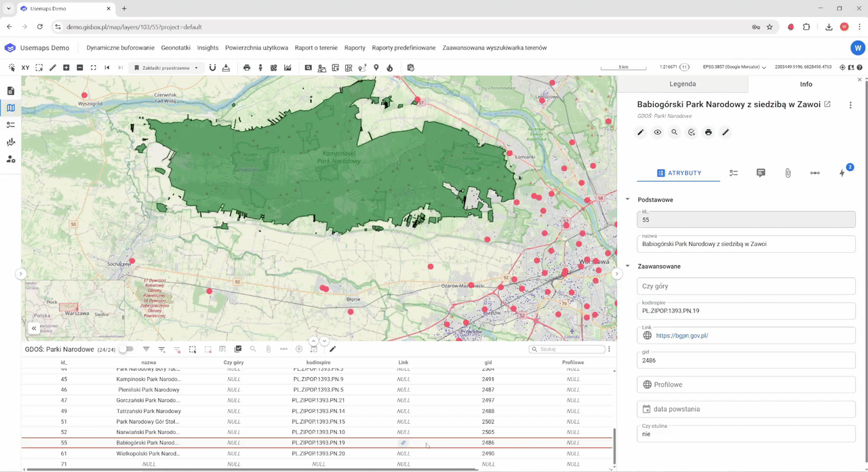Click the lightning bolt actions icon
Viewport: 868px width, 472px height.
842,173
